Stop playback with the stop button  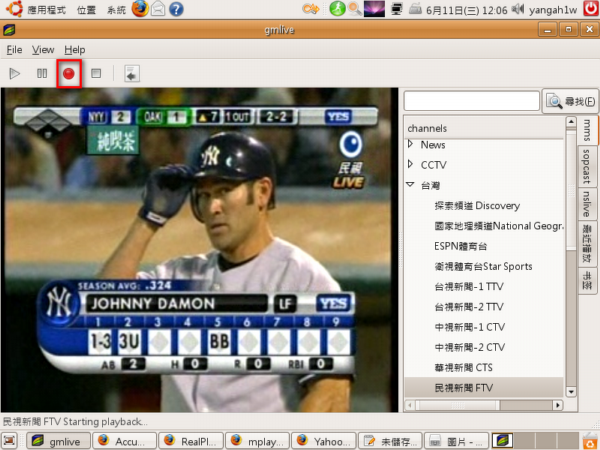coord(96,73)
